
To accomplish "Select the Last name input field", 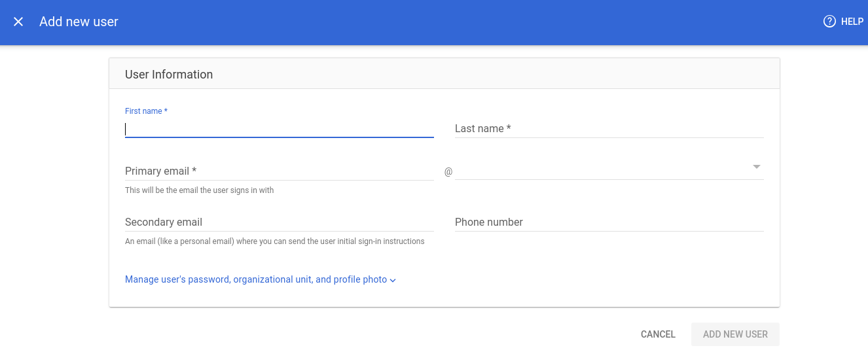I will tap(609, 129).
